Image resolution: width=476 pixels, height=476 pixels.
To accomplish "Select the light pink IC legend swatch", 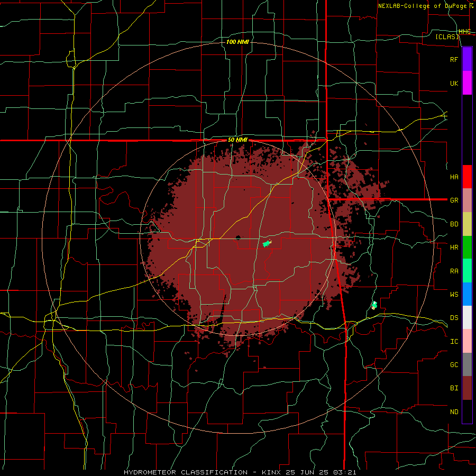I will click(467, 341).
